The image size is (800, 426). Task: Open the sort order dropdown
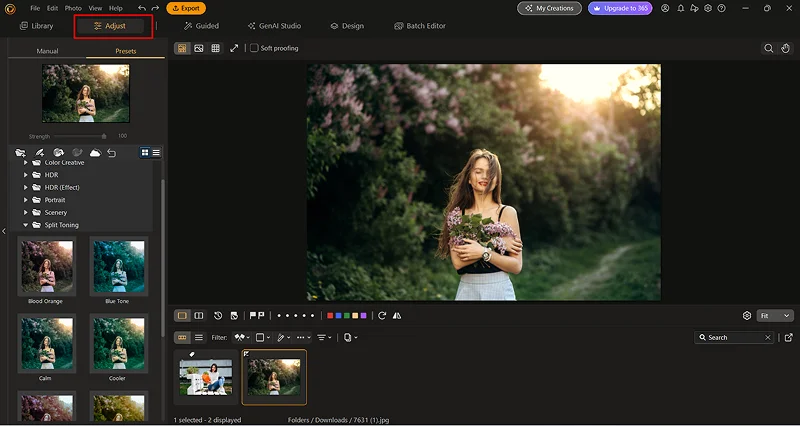(324, 337)
